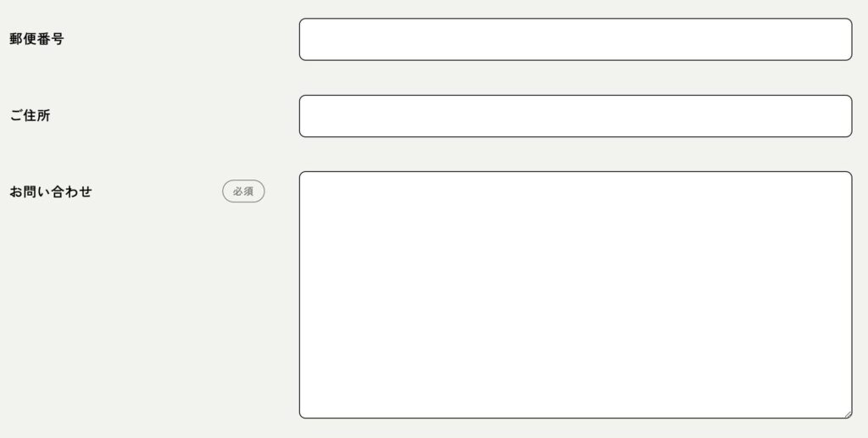
Task: Focus the multiline box beside お問い合わせ
Action: tap(576, 295)
